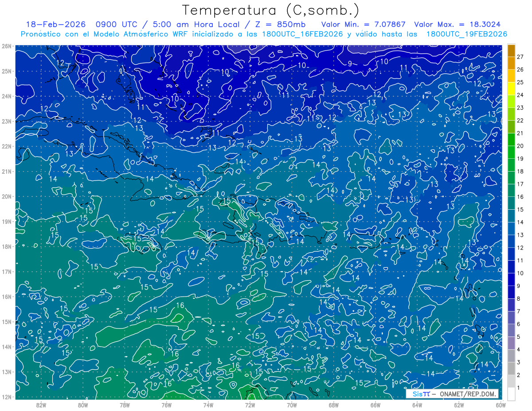Click the '62W' longitude axis label
The image size is (532, 411).
pos(459,405)
